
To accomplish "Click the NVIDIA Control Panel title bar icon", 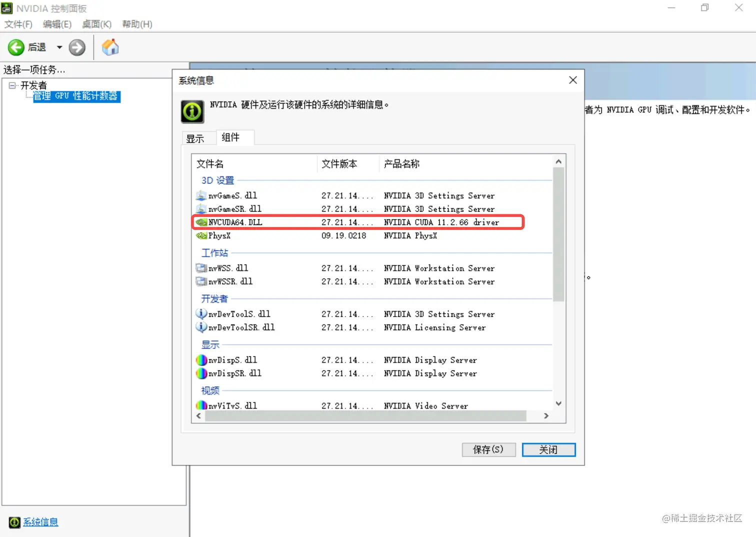I will [x=7, y=8].
